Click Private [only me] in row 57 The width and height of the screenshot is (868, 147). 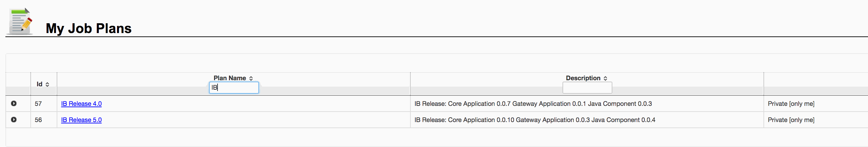791,104
